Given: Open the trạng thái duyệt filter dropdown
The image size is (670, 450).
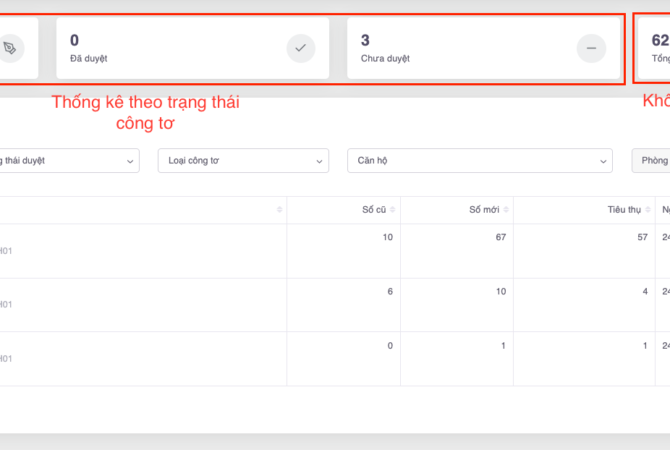Looking at the screenshot, I should [x=68, y=160].
